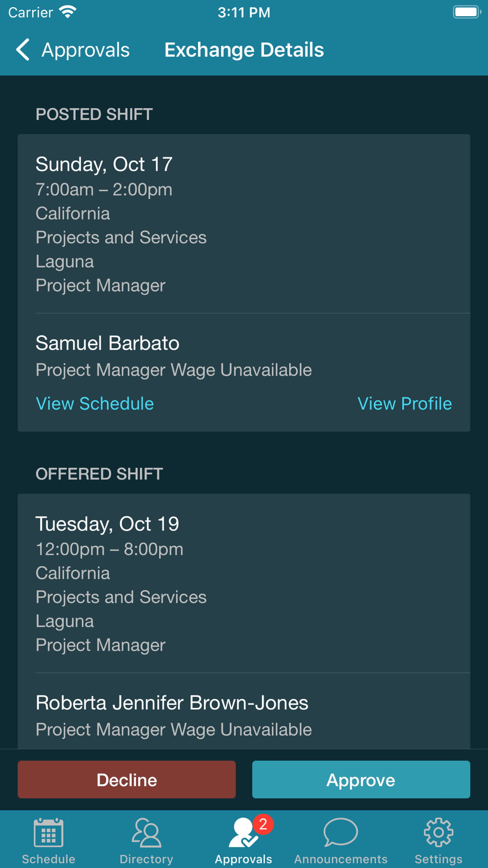Viewport: 488px width, 868px height.
Task: Decline the shift exchange request
Action: point(127,780)
